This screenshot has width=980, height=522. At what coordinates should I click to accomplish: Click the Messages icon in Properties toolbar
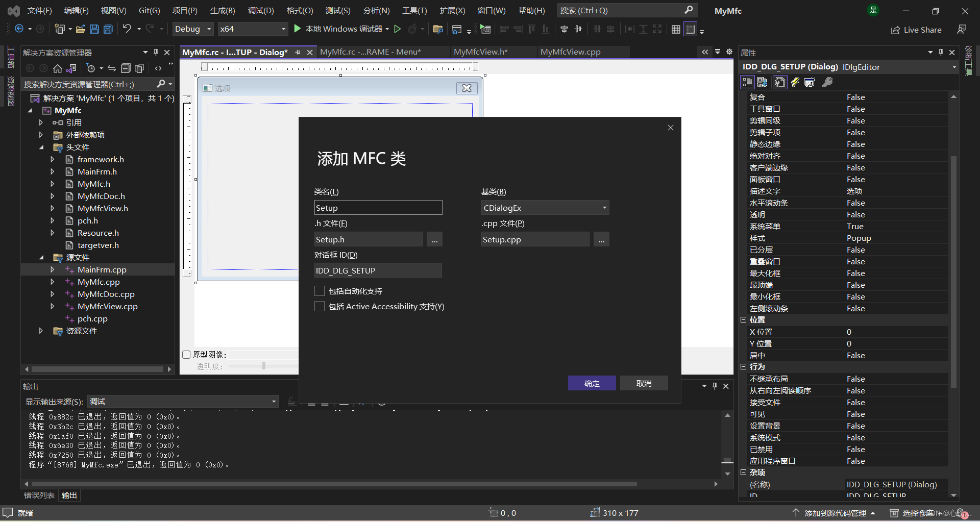click(x=810, y=82)
